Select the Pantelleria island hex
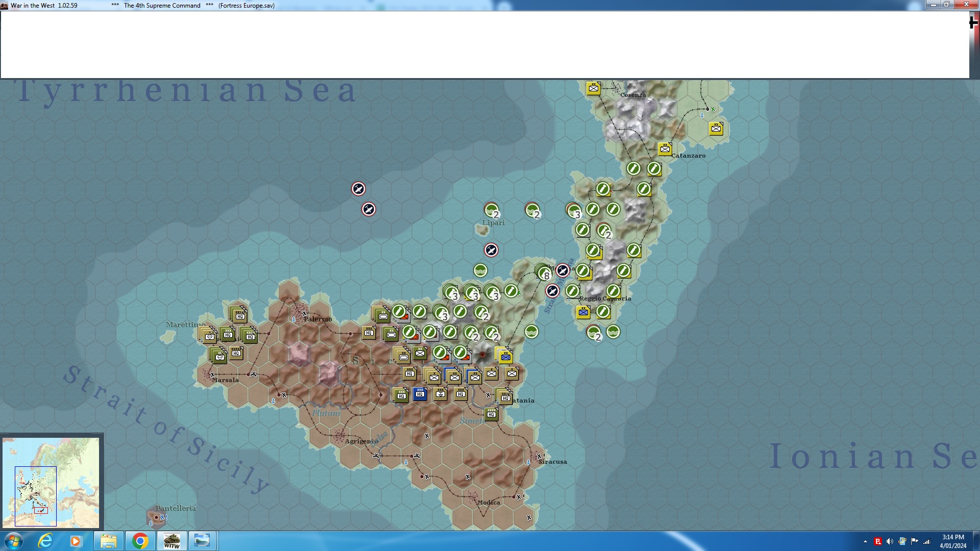 156,517
